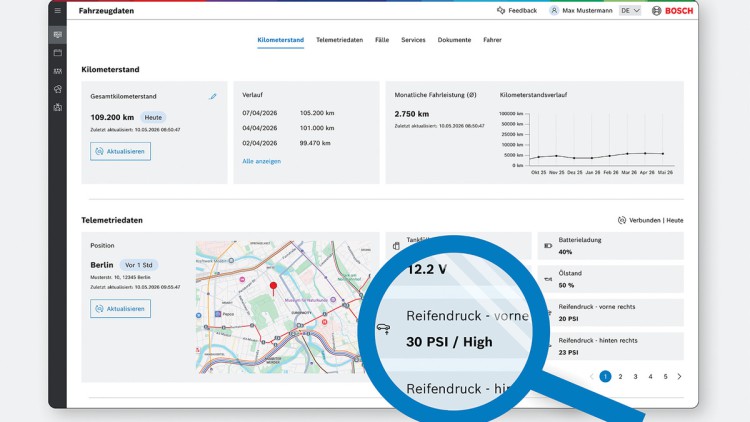The image size is (750, 422).
Task: Click the Feedback icon in header
Action: point(501,11)
